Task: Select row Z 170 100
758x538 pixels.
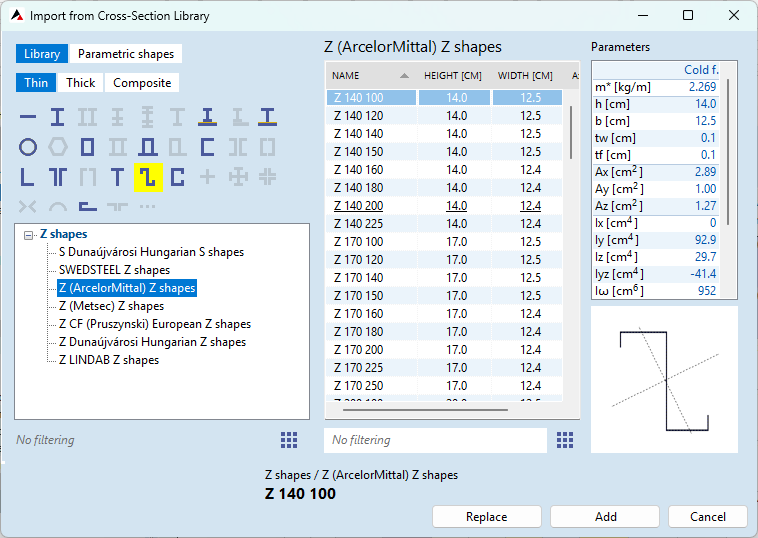Action: [445, 241]
